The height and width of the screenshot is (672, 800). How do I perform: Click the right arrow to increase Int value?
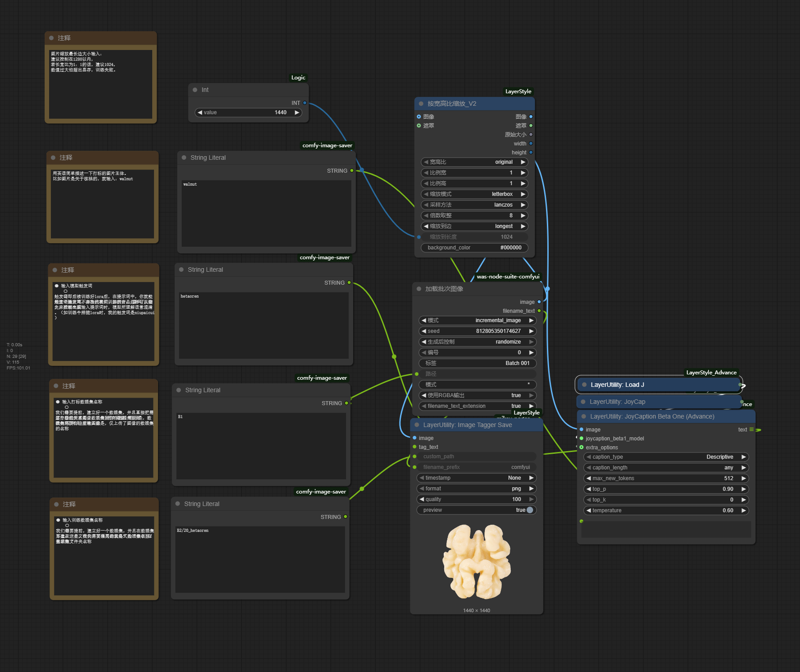[297, 112]
